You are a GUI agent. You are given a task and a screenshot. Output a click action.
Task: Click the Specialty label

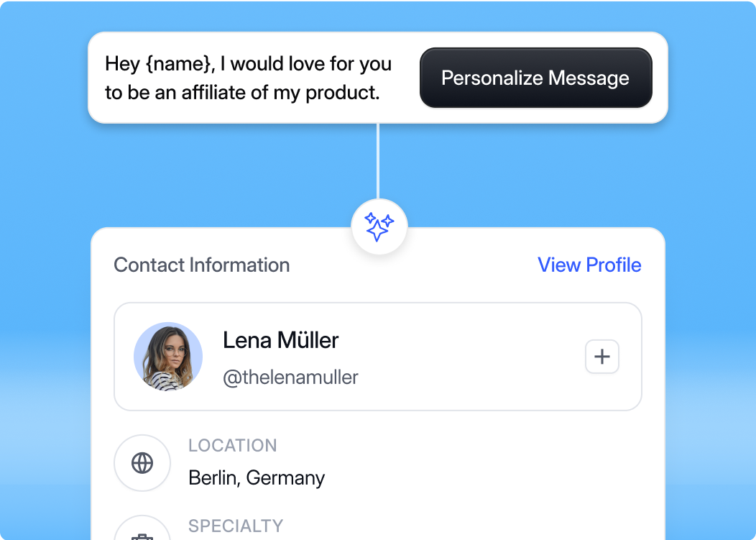coord(236,526)
